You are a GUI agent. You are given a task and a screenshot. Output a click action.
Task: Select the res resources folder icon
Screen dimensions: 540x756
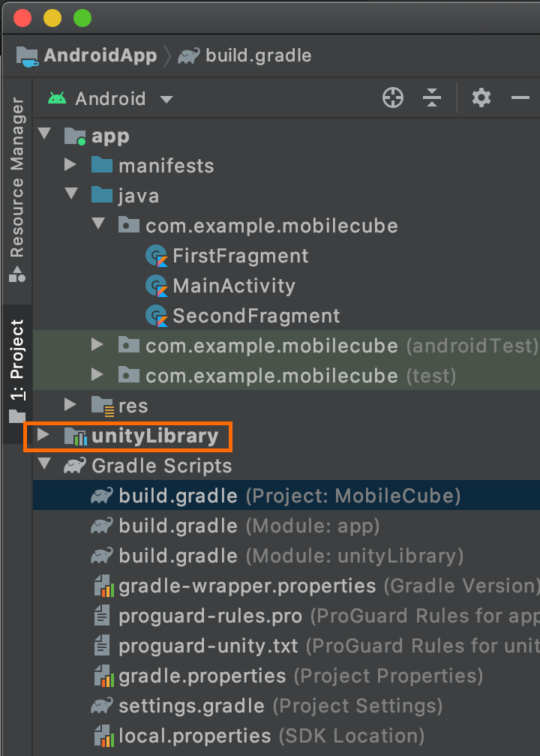tap(103, 406)
